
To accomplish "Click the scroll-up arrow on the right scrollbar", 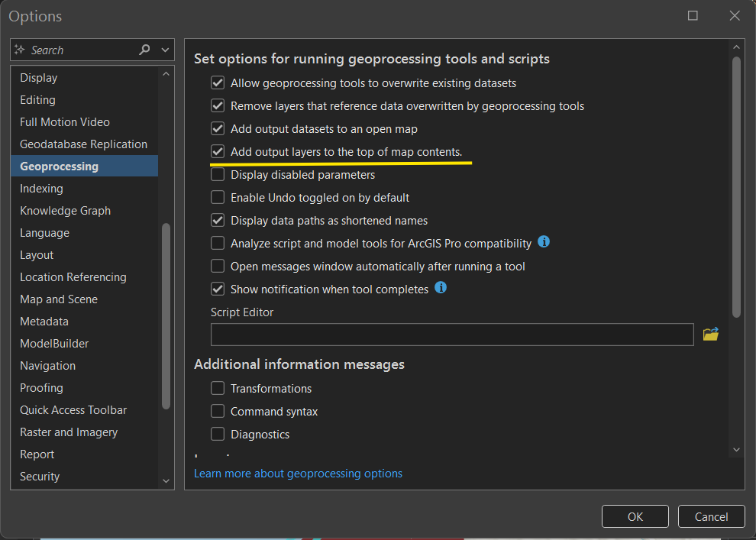I will 737,46.
